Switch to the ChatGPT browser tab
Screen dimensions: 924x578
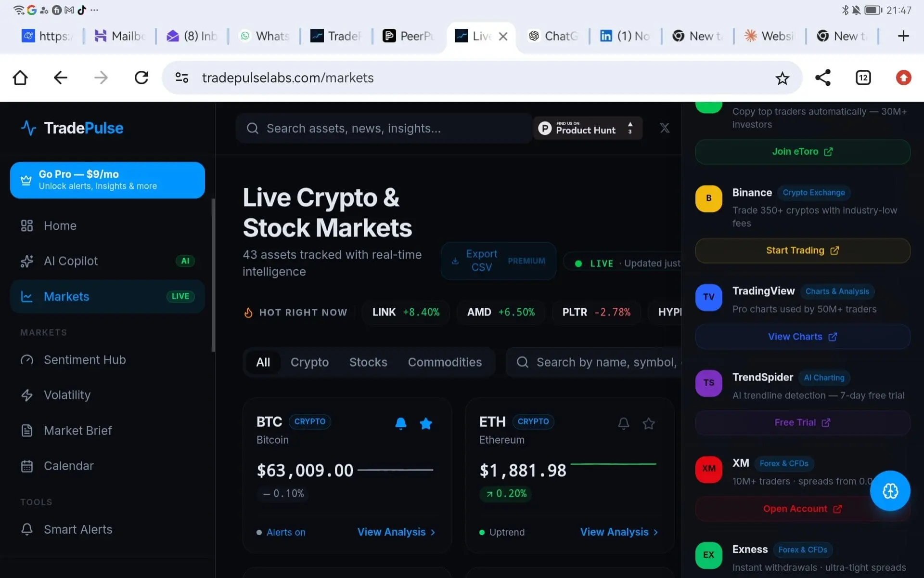pos(553,36)
